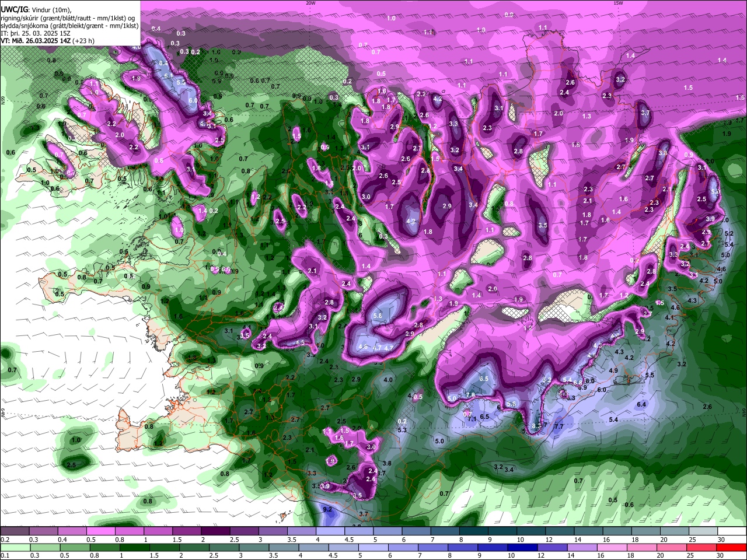Image resolution: width=747 pixels, height=560 pixels.
Task: Select the 'rigning/skúrir' legend description line
Action: click(x=67, y=18)
